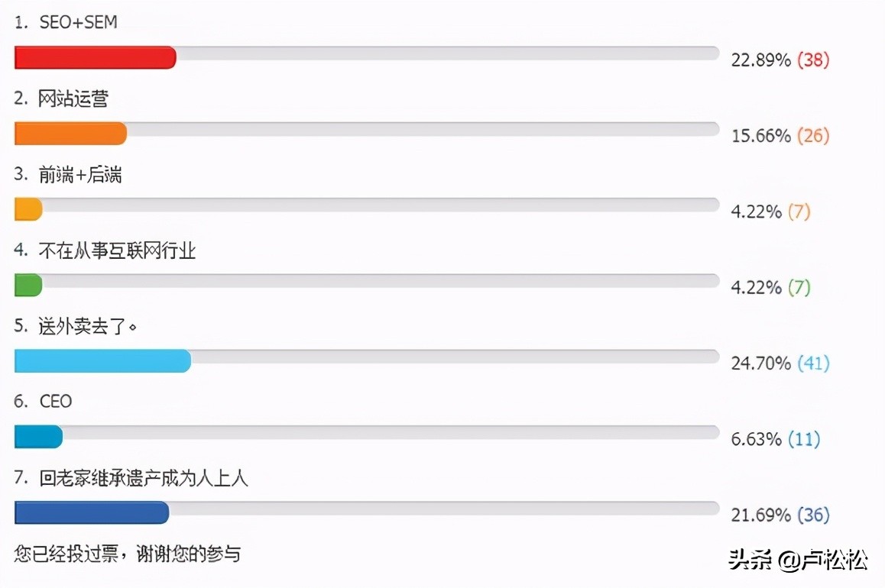Click the orange 网站运营 result bar
Screen dimensions: 885x588
tap(70, 134)
